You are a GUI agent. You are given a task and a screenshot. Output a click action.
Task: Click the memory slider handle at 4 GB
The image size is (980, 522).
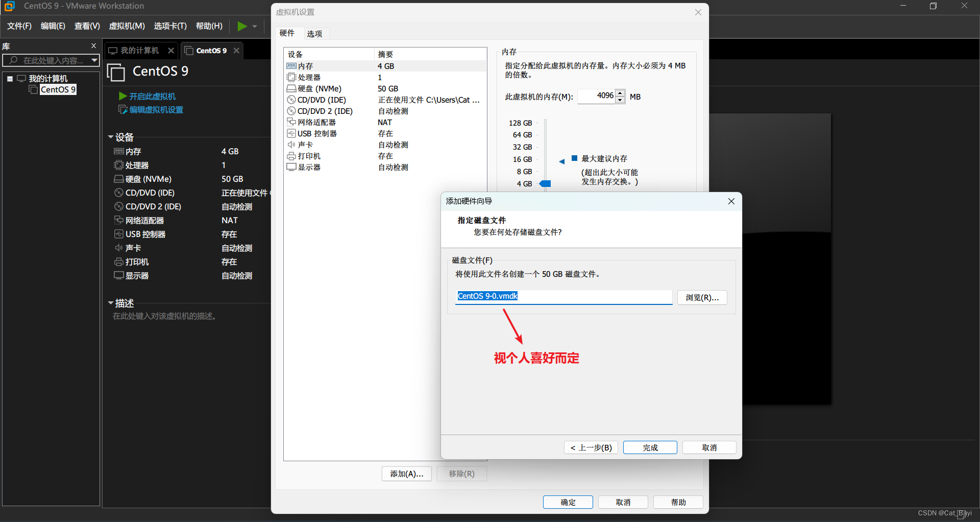click(x=545, y=183)
